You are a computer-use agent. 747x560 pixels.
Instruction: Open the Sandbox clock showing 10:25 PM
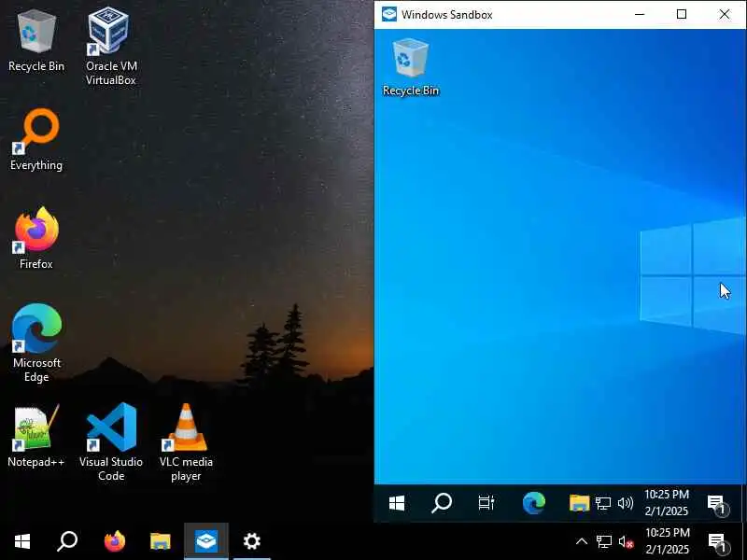[667, 503]
